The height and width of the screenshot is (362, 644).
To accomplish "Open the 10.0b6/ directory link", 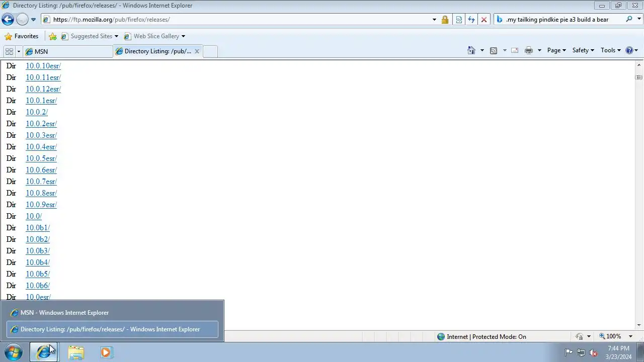I will tap(38, 286).
